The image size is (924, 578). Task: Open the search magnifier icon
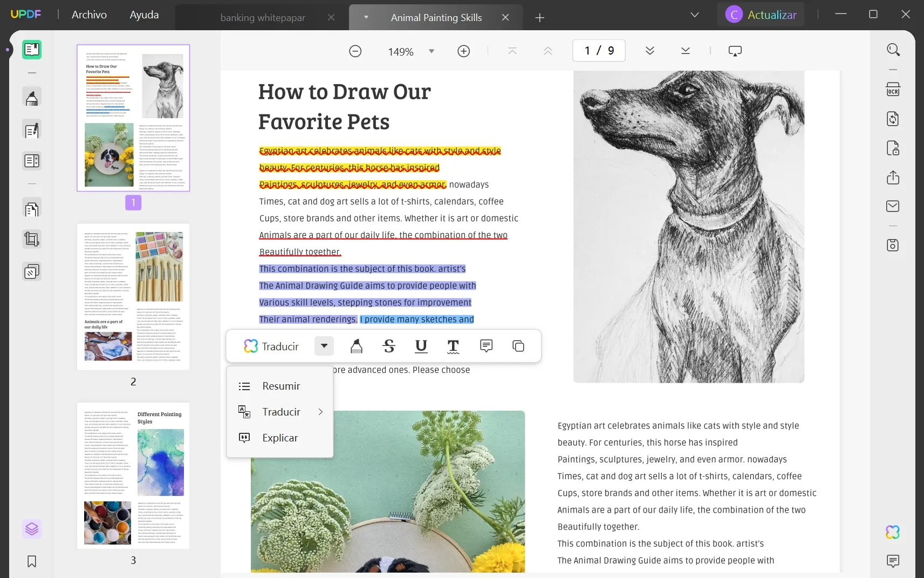[x=893, y=50]
